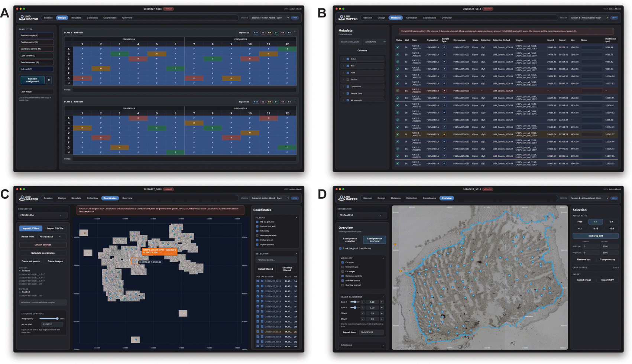Focus 'Filter cut points' field in panel C
Screen dimensions: 632x364
pyautogui.click(x=276, y=260)
